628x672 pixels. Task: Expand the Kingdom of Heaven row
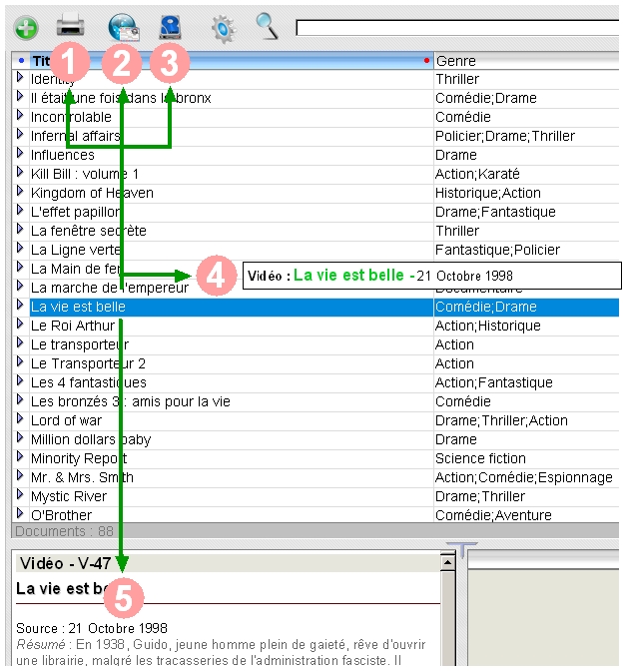20,191
